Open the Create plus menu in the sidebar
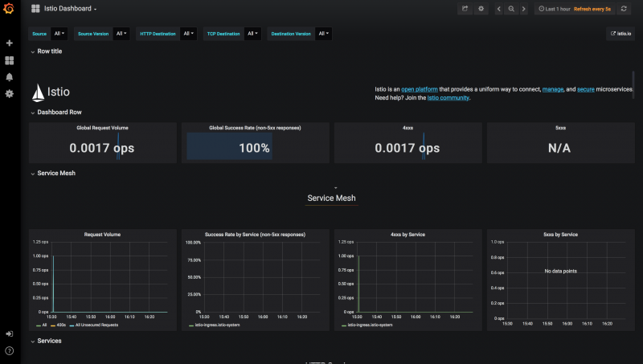This screenshot has height=364, width=643. click(10, 43)
